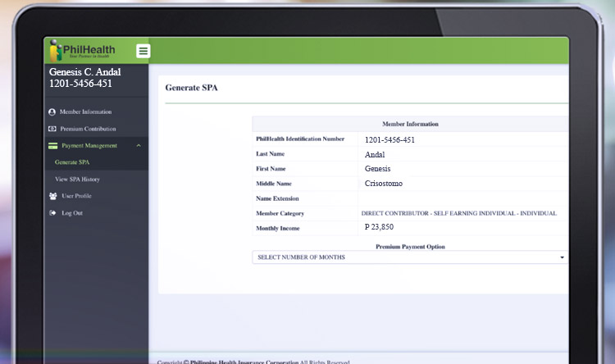Click the member name Genesis C. Andal header
615x364 pixels.
[x=84, y=72]
